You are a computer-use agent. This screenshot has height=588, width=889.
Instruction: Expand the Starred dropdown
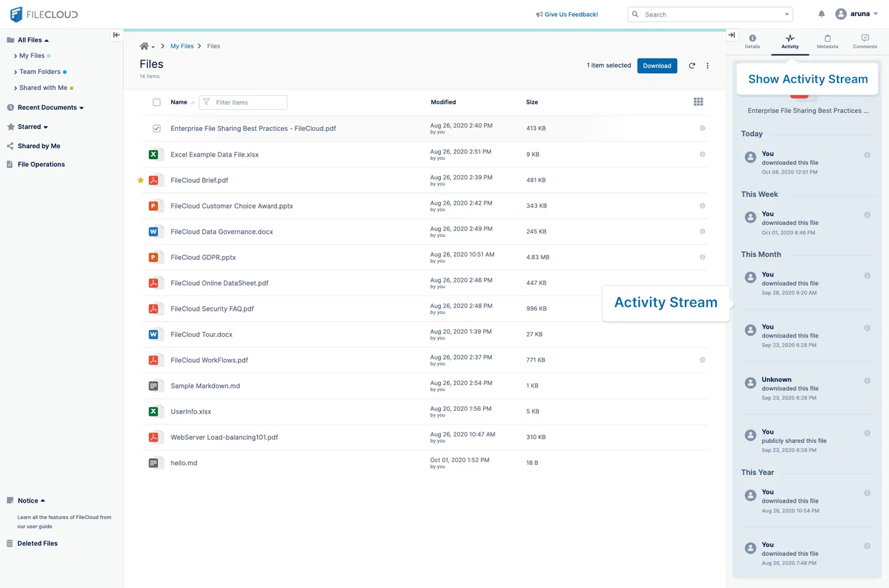[46, 127]
